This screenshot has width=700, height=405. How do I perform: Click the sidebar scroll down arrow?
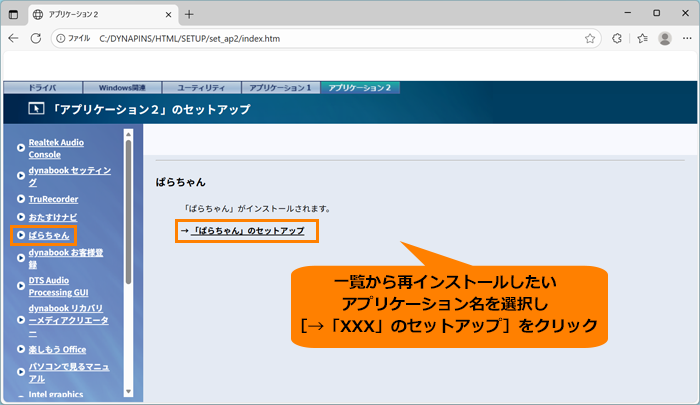(x=128, y=392)
